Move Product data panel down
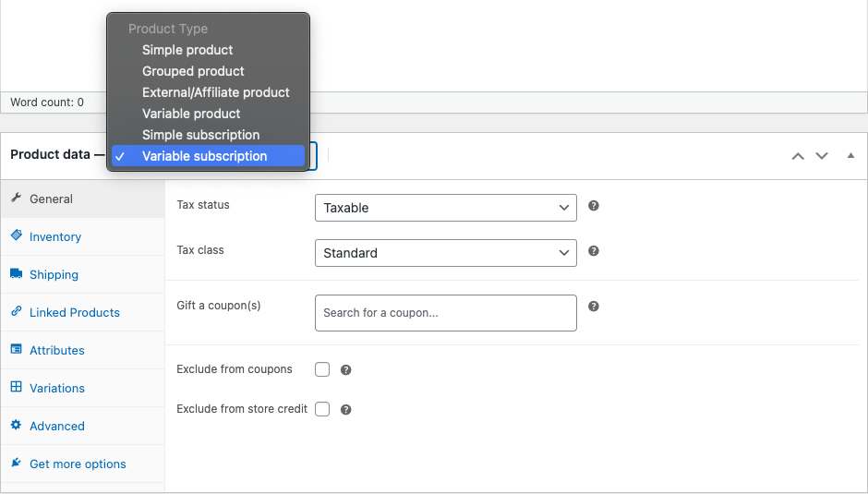Image resolution: width=868 pixels, height=494 pixels. [x=822, y=155]
